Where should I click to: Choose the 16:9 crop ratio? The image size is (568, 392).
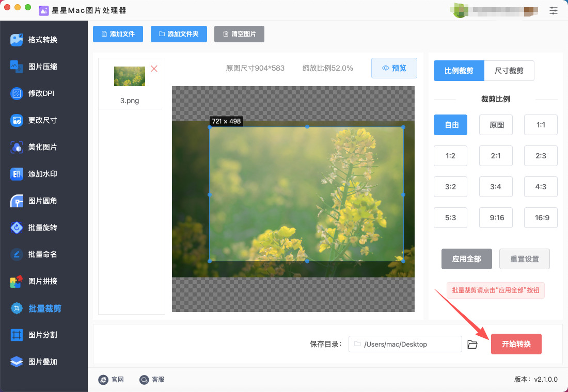coord(541,218)
